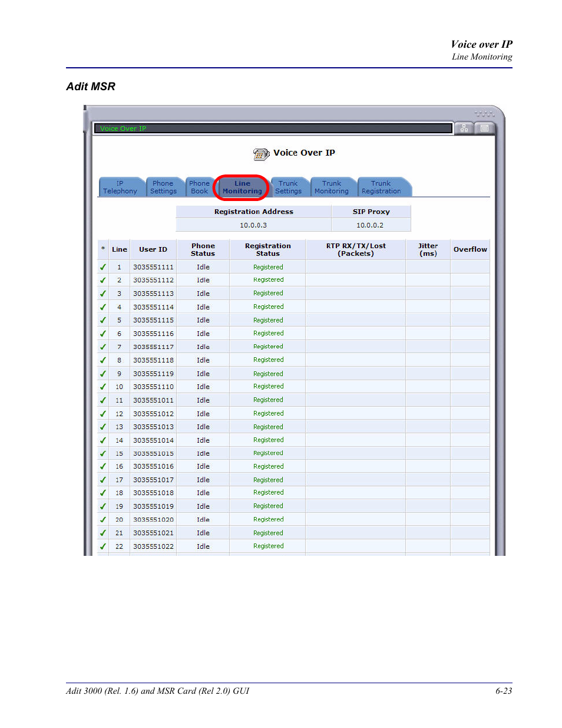Open the IP Telephony tab
The width and height of the screenshot is (562, 728).
click(x=120, y=187)
